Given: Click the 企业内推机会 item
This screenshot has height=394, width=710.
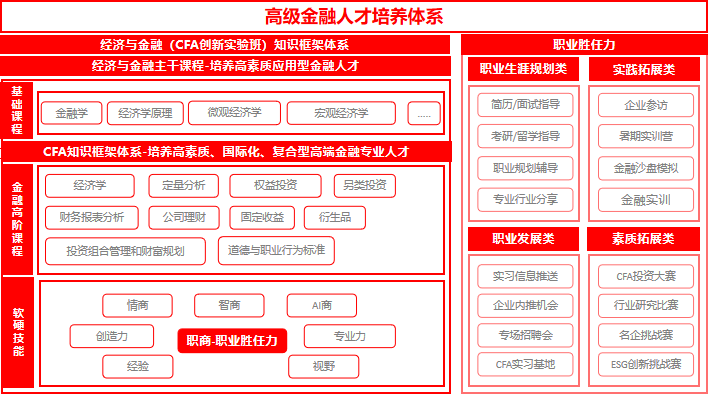Looking at the screenshot, I should click(x=525, y=306).
